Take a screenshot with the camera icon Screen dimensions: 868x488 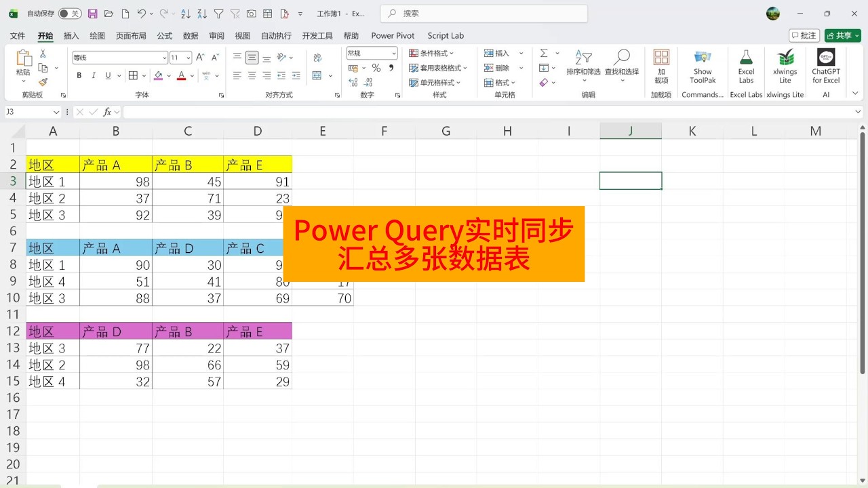252,14
